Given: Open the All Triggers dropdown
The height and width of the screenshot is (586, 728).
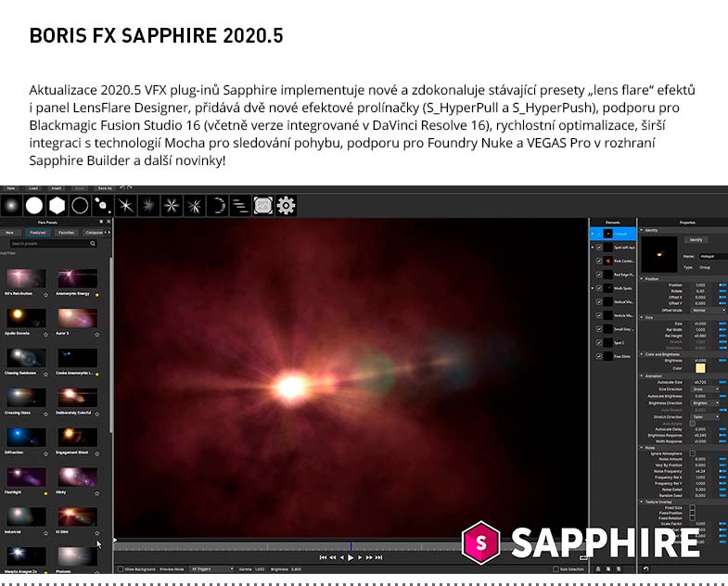Looking at the screenshot, I should point(212,568).
